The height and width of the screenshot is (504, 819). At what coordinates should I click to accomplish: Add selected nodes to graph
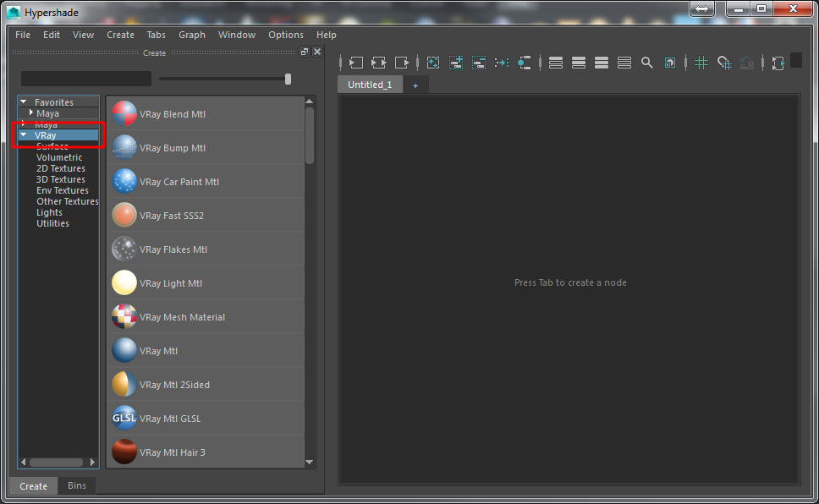[x=456, y=63]
